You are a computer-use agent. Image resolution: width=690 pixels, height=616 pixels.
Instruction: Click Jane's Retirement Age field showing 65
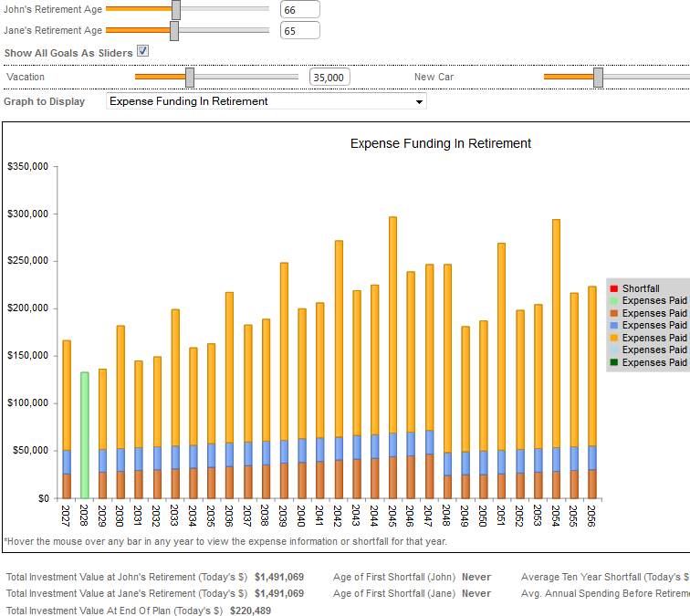tap(299, 31)
